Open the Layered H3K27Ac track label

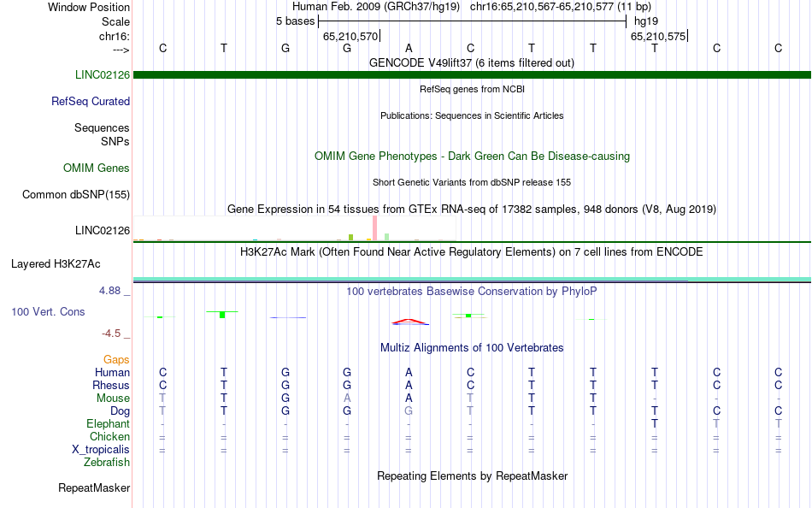[56, 264]
